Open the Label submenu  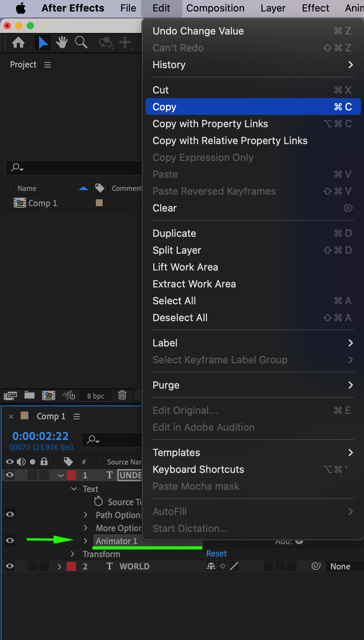point(253,343)
